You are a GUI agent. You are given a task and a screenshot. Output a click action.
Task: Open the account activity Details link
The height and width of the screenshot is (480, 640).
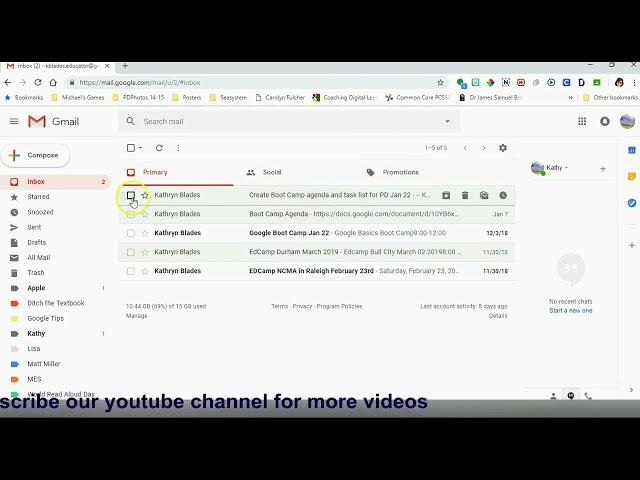pos(498,316)
